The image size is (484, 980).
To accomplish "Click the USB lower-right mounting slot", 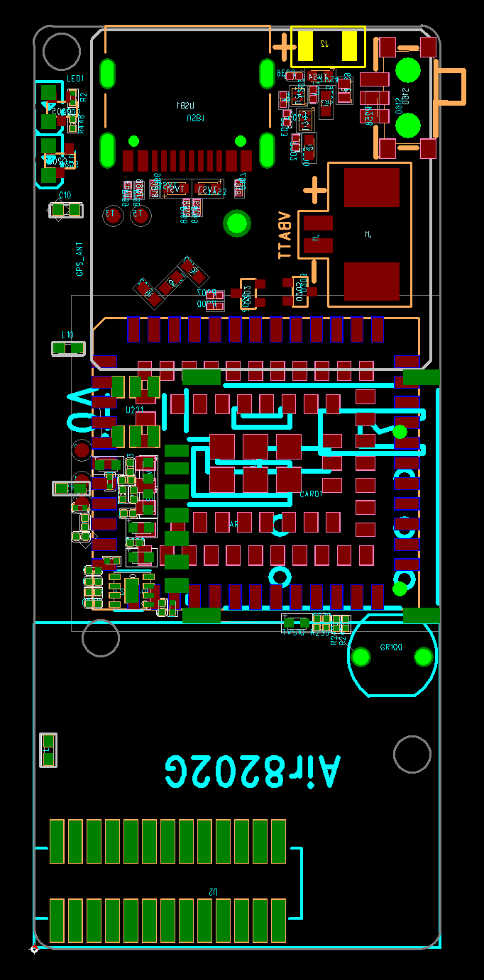I will pyautogui.click(x=268, y=150).
